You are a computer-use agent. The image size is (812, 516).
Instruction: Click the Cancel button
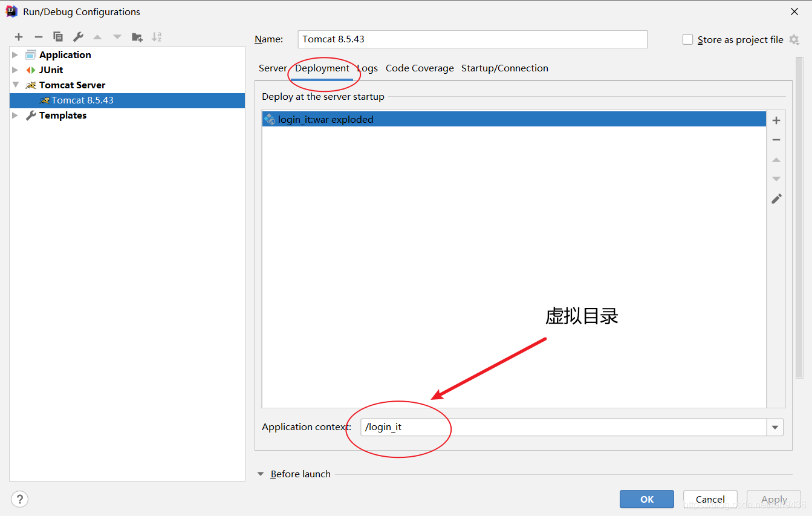710,499
